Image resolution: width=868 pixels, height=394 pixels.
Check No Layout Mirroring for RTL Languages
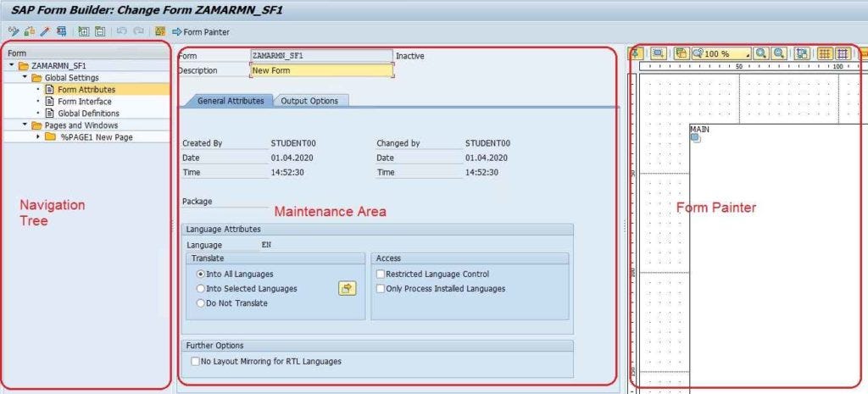tap(195, 361)
